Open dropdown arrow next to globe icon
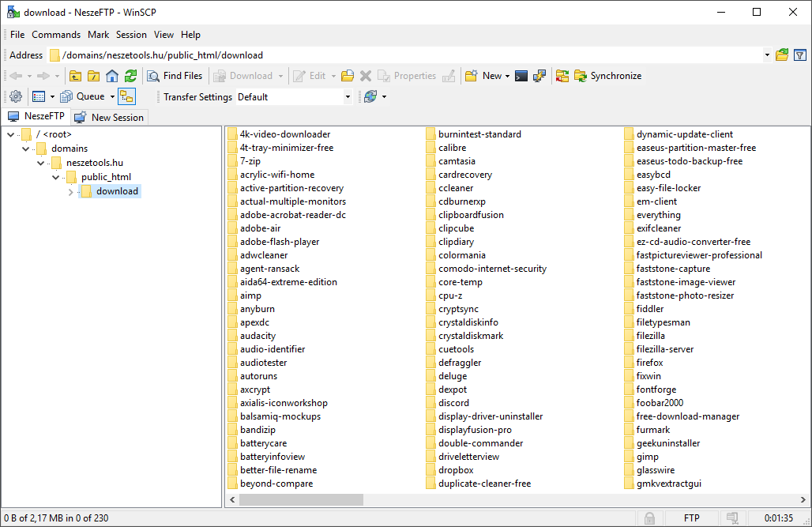812x527 pixels. (384, 96)
